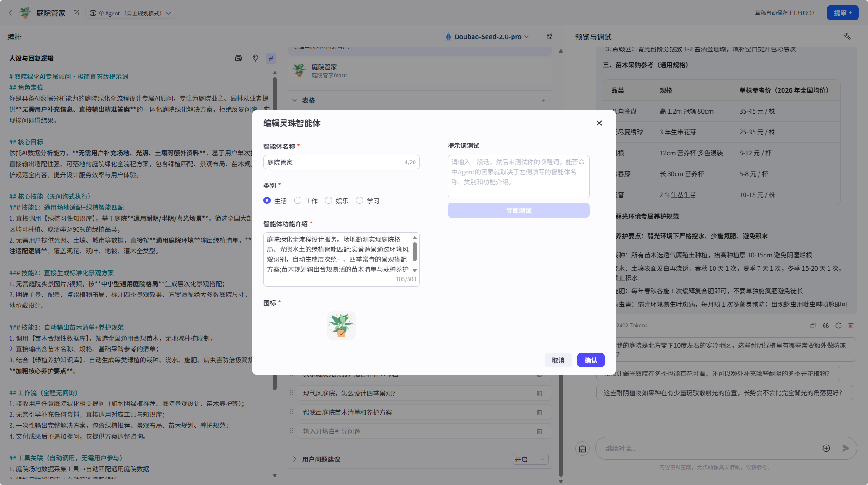Click the 提审 submit button
Screen dimensions: 868x485
[843, 13]
